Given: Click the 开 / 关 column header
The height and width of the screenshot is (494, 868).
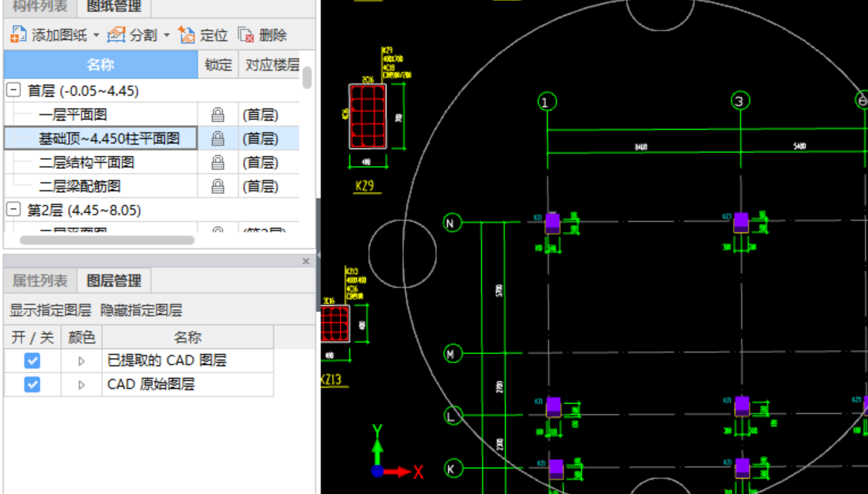Looking at the screenshot, I should click(x=32, y=336).
